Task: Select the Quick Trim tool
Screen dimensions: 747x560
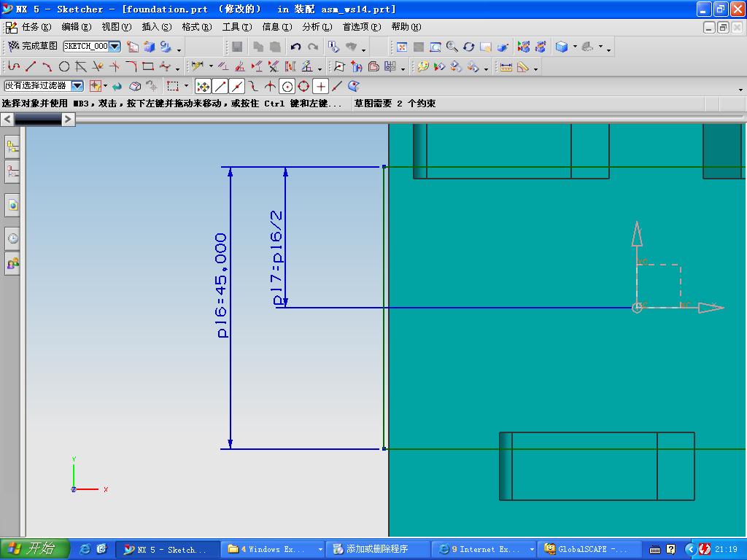Action: [98, 66]
